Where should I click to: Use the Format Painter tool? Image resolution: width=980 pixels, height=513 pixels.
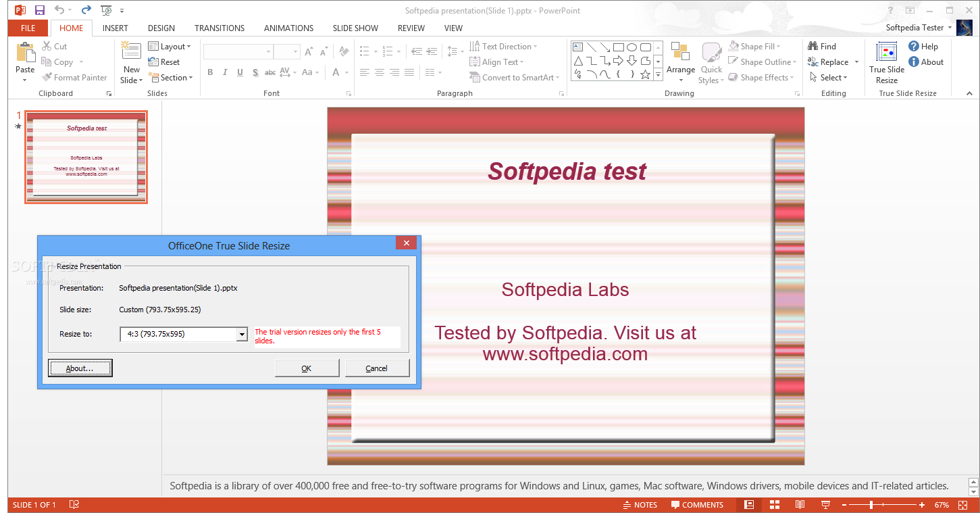[x=74, y=77]
